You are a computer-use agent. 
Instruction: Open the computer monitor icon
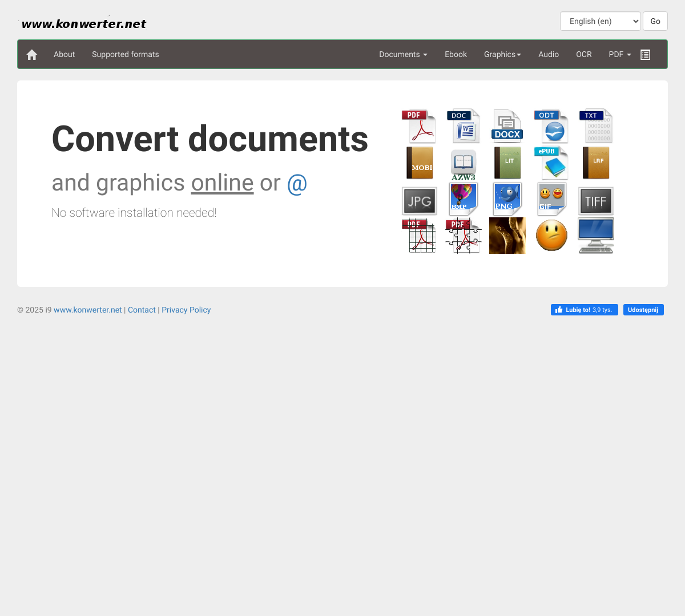[595, 235]
